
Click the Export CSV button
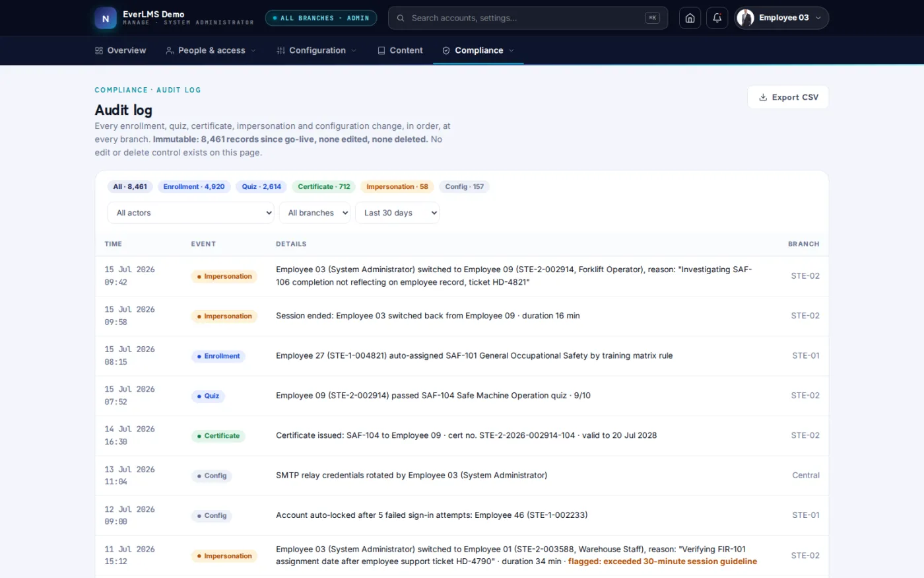click(x=788, y=97)
